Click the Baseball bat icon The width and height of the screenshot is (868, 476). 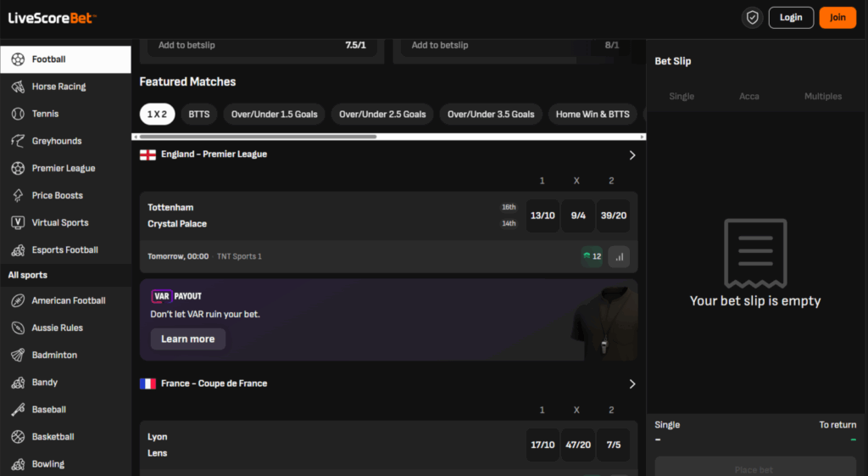[x=18, y=410]
